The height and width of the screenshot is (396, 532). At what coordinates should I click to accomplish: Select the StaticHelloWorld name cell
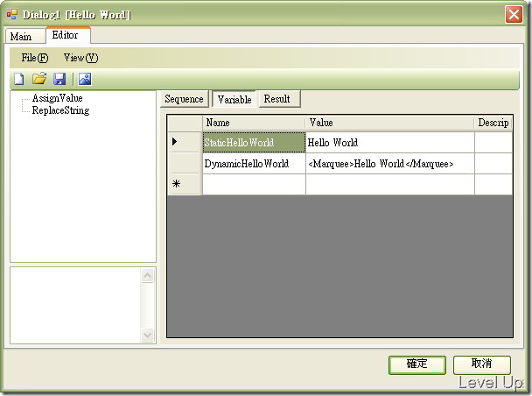pos(254,142)
